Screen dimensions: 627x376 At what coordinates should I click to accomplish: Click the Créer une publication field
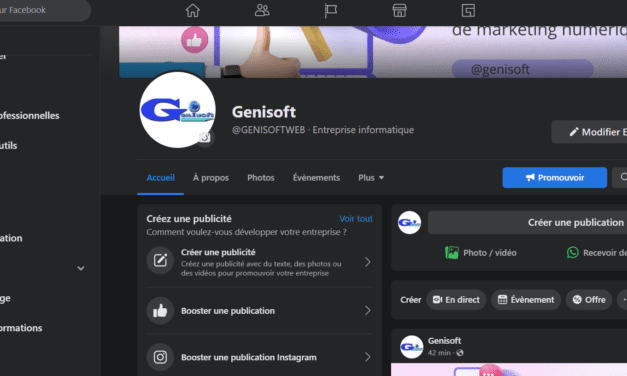click(x=527, y=222)
